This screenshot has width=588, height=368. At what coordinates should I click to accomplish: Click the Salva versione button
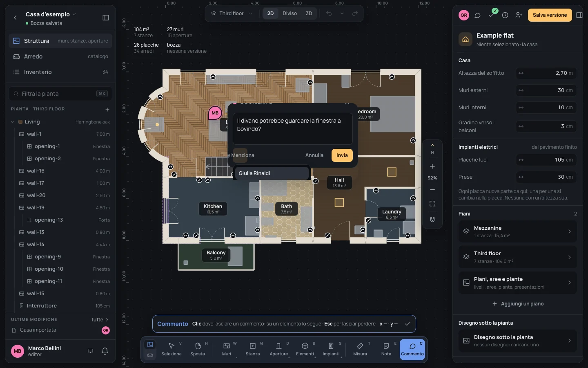550,15
